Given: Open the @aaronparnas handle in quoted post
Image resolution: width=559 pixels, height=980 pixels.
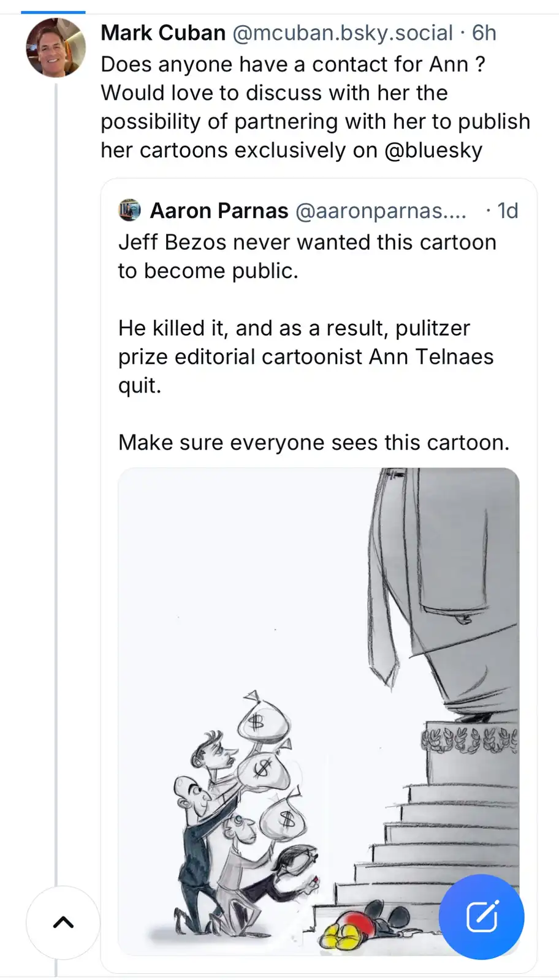Looking at the screenshot, I should pyautogui.click(x=381, y=211).
